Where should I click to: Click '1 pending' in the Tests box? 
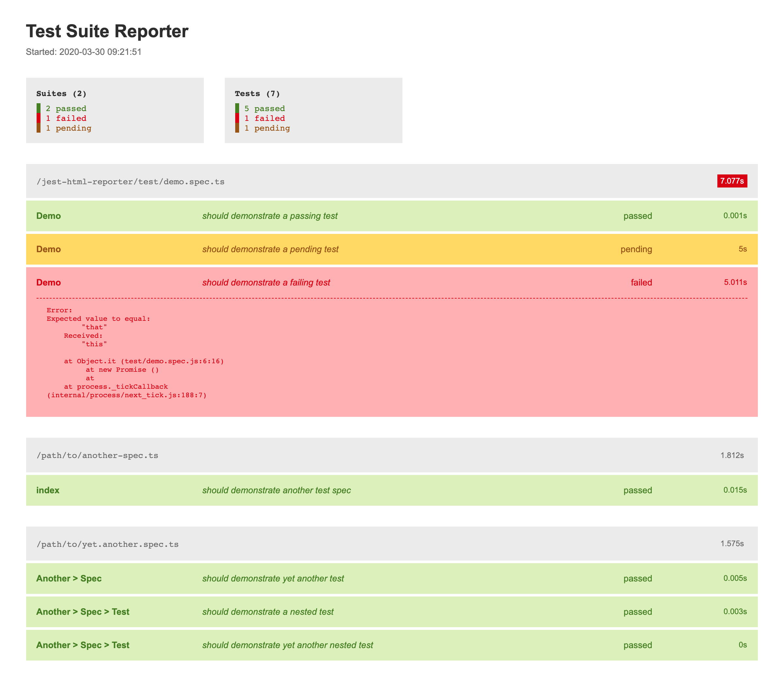(x=267, y=128)
